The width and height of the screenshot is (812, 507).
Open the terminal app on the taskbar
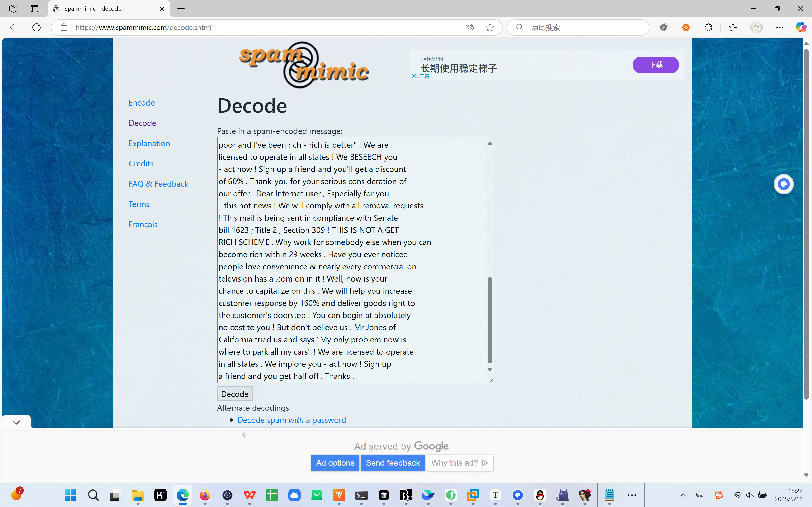(x=361, y=495)
